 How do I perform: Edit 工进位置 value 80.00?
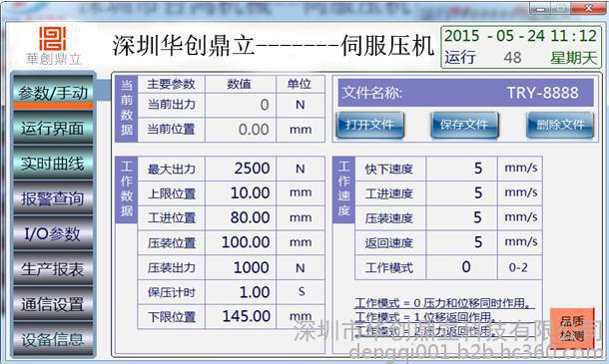[241, 217]
